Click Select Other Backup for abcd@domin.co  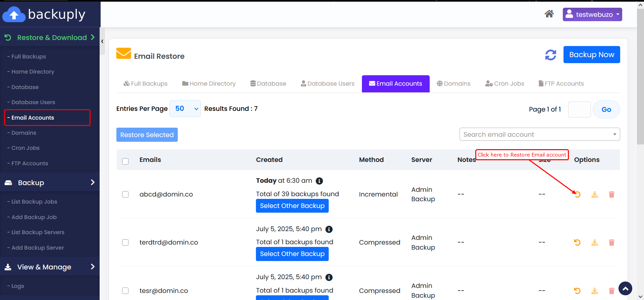[292, 206]
